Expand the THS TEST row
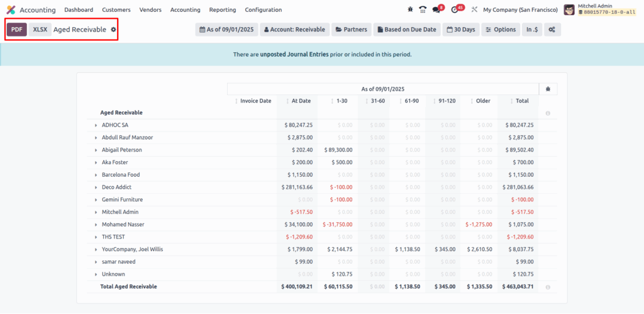 (x=96, y=237)
